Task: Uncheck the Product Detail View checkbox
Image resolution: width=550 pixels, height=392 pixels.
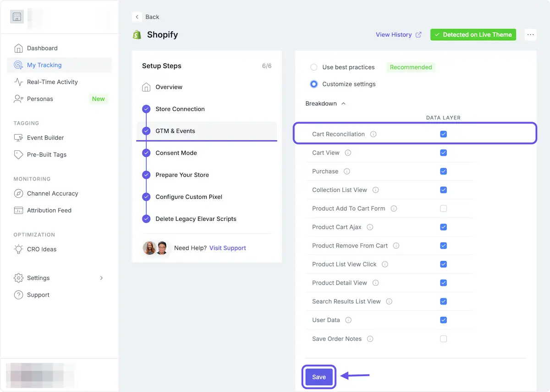Action: (443, 283)
